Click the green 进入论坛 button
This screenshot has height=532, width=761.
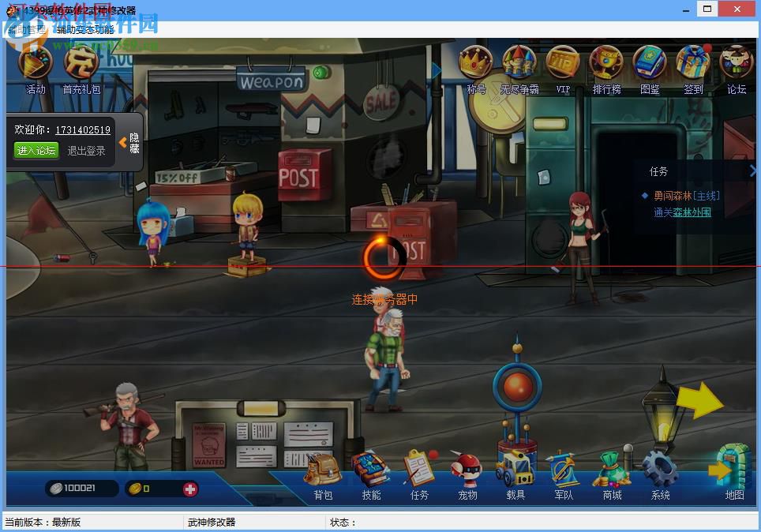click(36, 151)
